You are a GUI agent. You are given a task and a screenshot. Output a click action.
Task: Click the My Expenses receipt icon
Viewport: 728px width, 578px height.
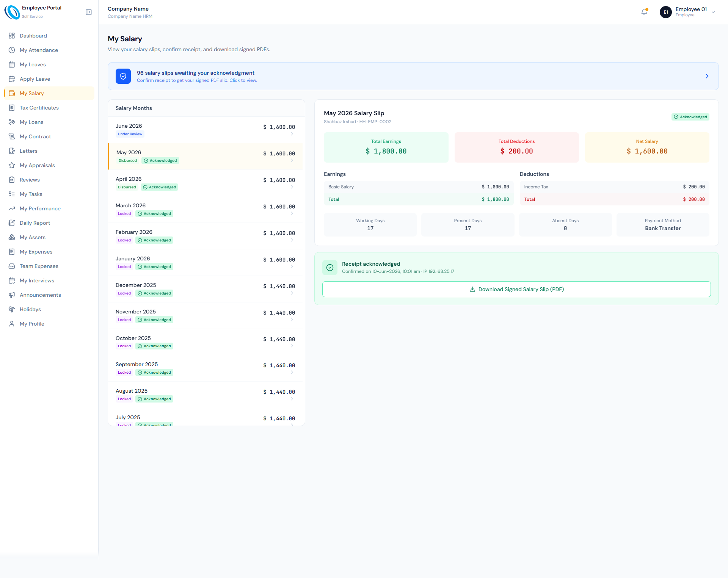coord(12,252)
